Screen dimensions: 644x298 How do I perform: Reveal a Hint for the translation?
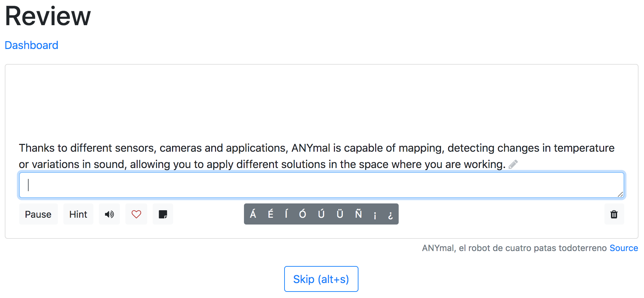point(78,214)
